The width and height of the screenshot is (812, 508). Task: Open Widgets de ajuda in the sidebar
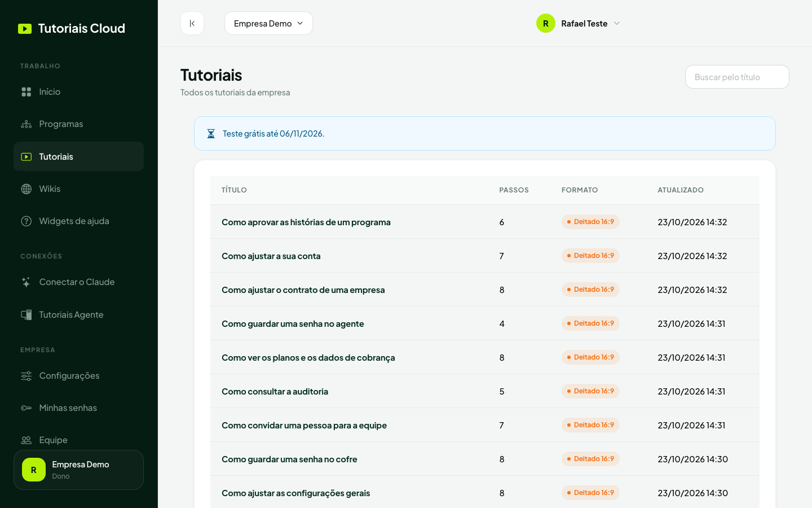click(78, 221)
